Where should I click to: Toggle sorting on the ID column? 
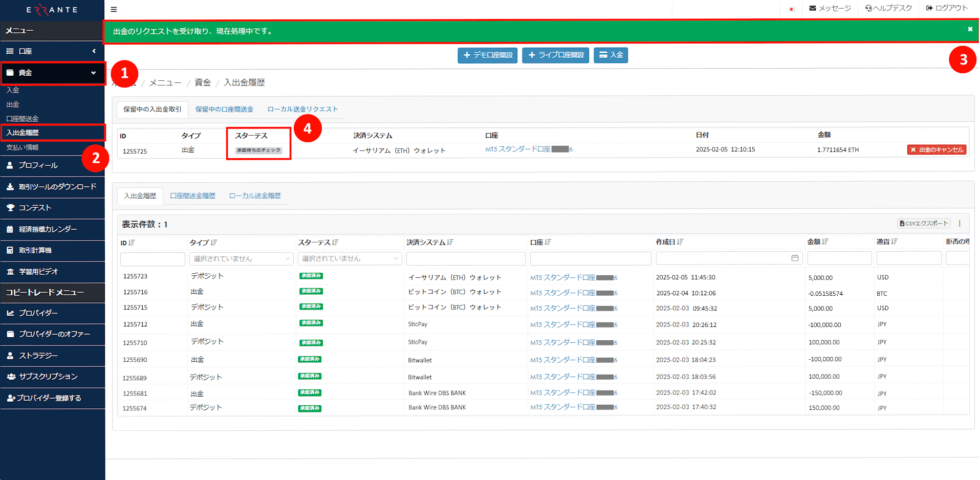pyautogui.click(x=131, y=242)
